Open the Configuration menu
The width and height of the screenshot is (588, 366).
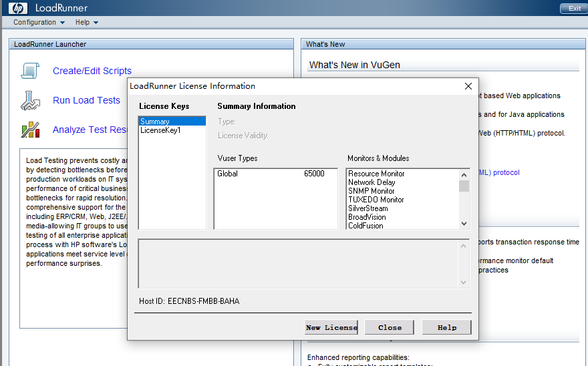pos(39,23)
